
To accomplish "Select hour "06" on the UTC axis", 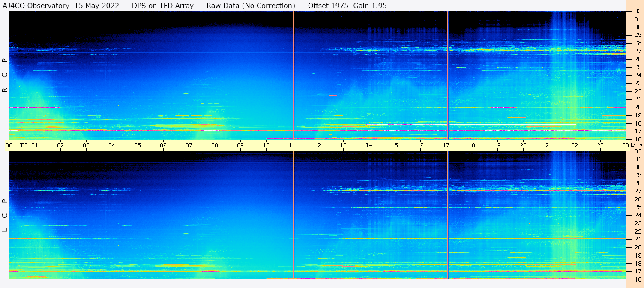I will coord(163,145).
